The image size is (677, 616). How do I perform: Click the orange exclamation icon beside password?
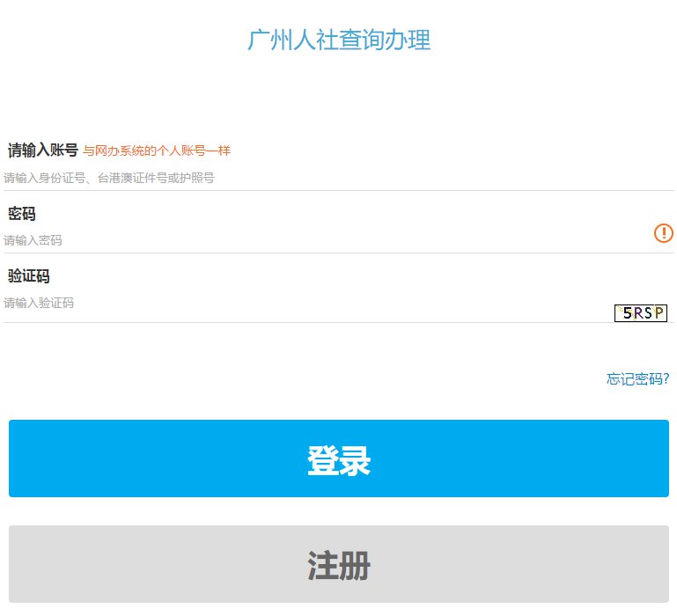[663, 233]
